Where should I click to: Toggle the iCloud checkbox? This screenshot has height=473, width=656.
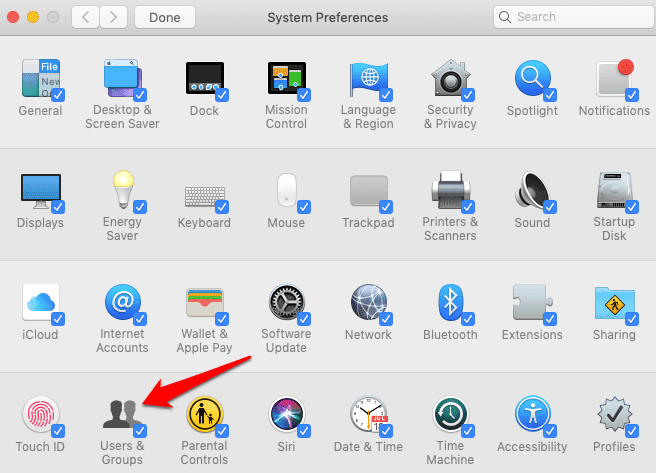point(58,319)
